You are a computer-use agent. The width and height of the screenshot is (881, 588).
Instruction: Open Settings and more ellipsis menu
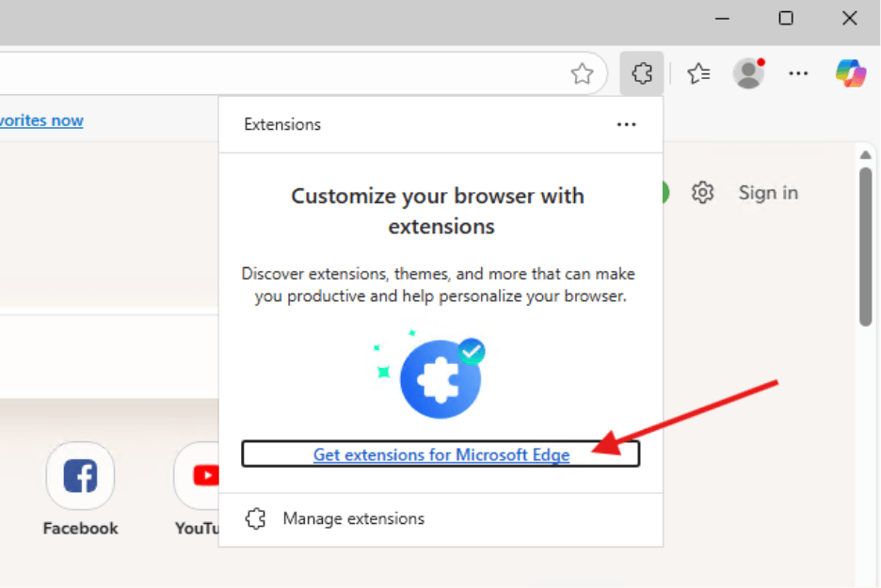pos(798,73)
